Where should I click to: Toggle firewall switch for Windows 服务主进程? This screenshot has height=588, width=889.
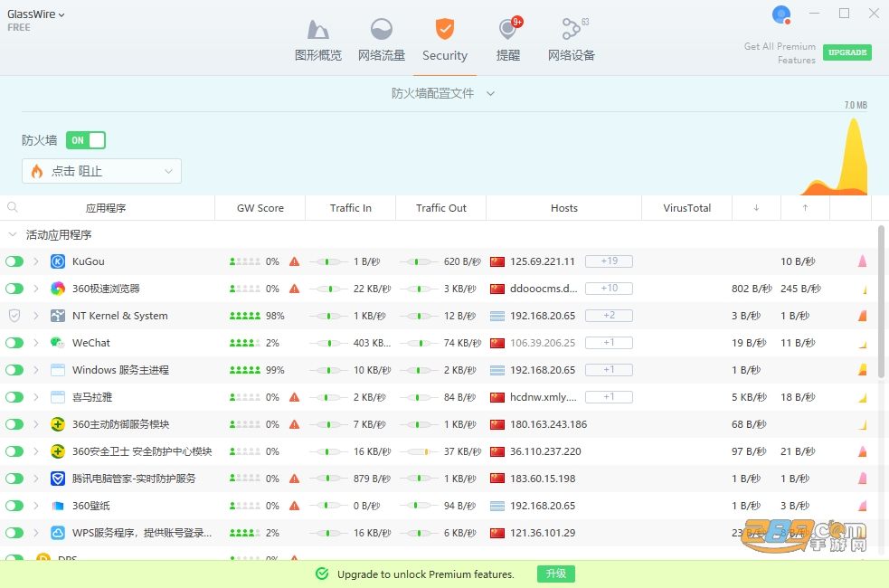(x=14, y=370)
